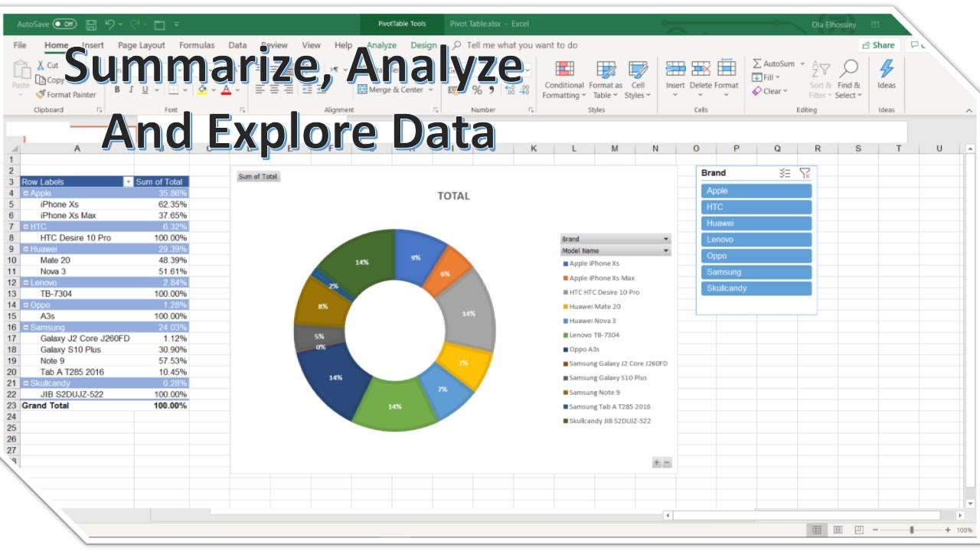Image resolution: width=980 pixels, height=551 pixels.
Task: Click the zoom in plus button
Action: coord(948,530)
